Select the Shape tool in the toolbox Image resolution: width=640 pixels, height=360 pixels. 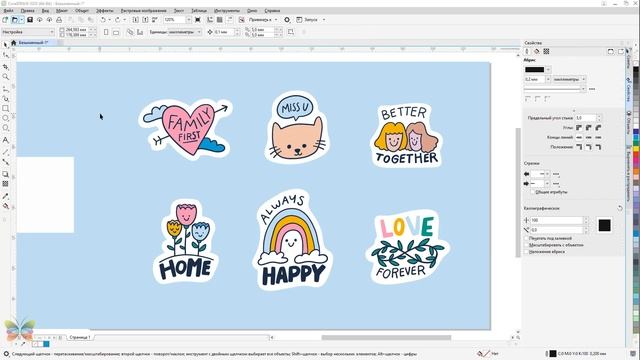coord(5,55)
